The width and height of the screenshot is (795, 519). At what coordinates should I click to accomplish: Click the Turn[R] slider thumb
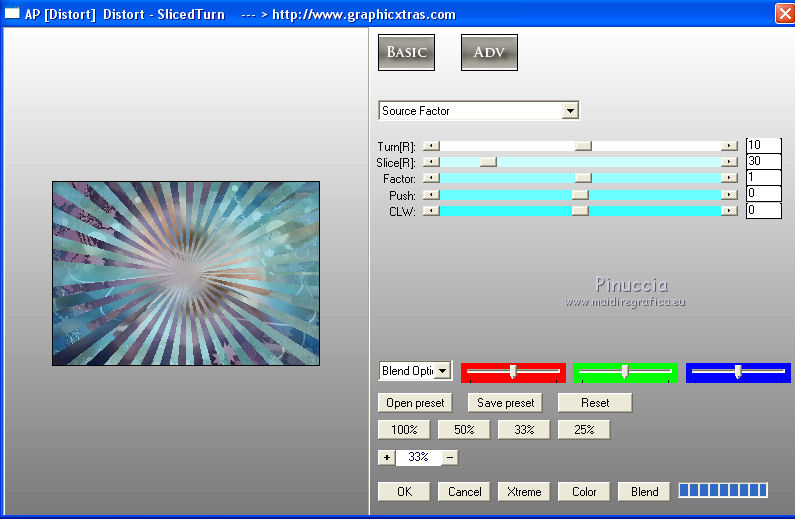[583, 146]
